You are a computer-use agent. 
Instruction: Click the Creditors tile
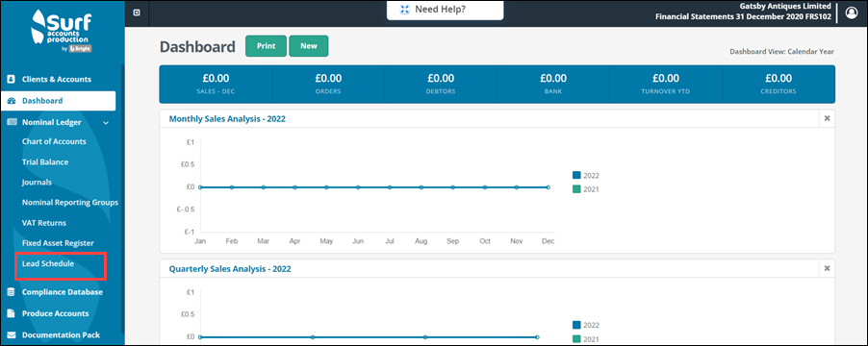779,84
